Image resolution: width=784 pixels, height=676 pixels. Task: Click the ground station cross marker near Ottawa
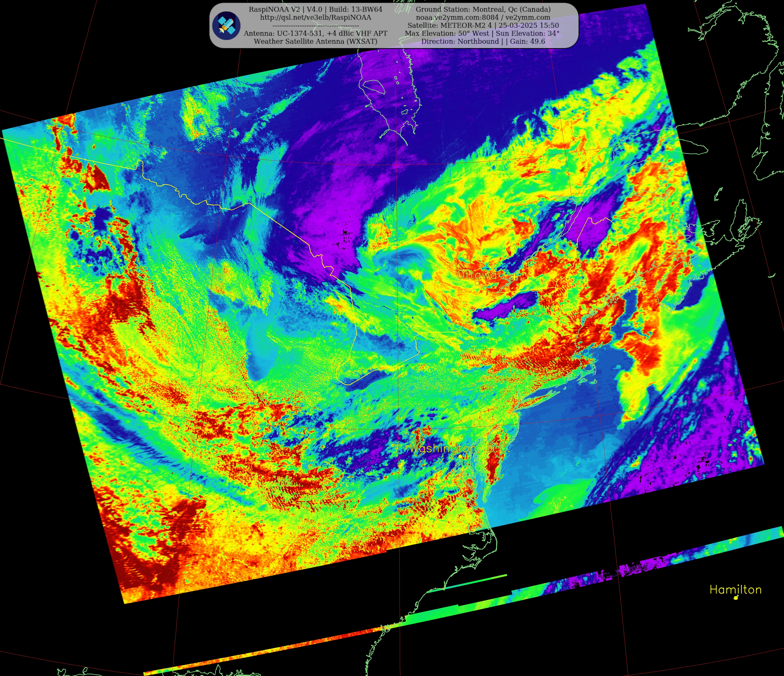(x=514, y=277)
